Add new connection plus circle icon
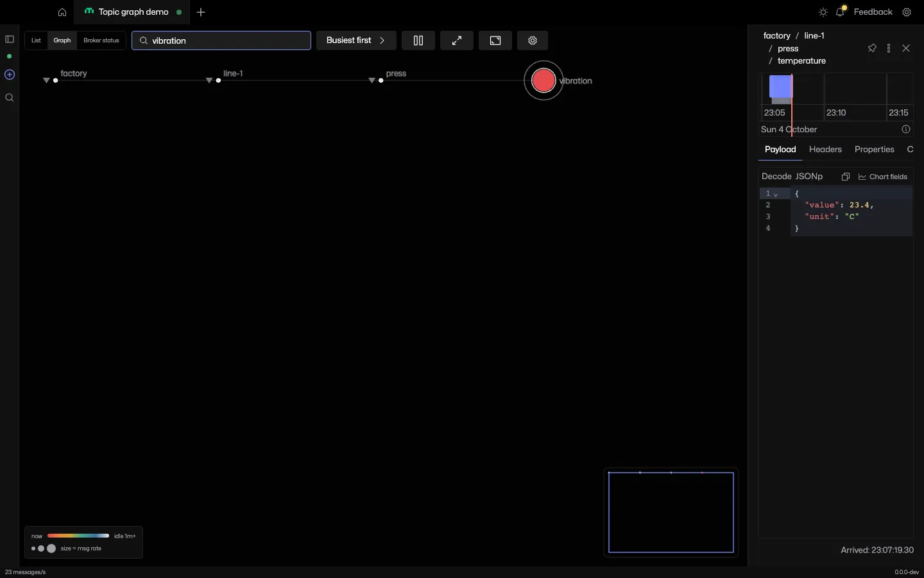The height and width of the screenshot is (578, 924). tap(10, 74)
